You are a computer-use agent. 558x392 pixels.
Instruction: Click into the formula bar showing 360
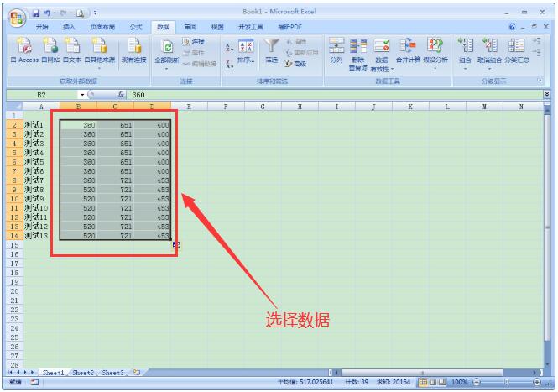click(x=335, y=95)
